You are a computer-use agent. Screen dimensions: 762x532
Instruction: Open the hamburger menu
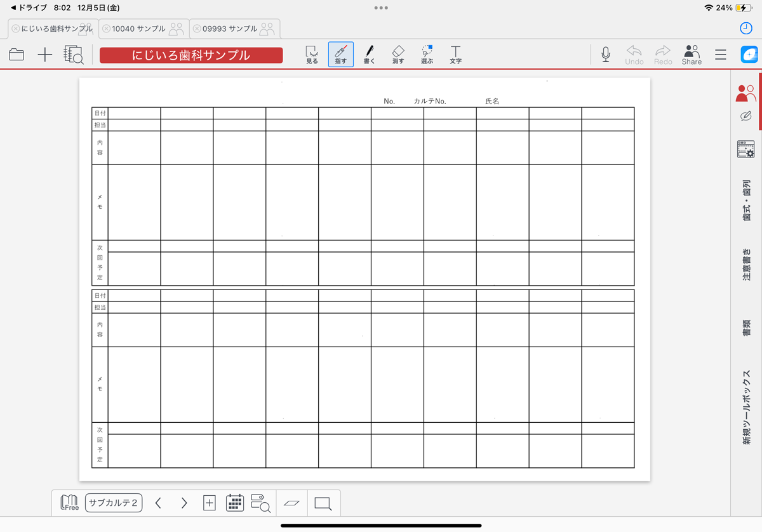click(721, 55)
